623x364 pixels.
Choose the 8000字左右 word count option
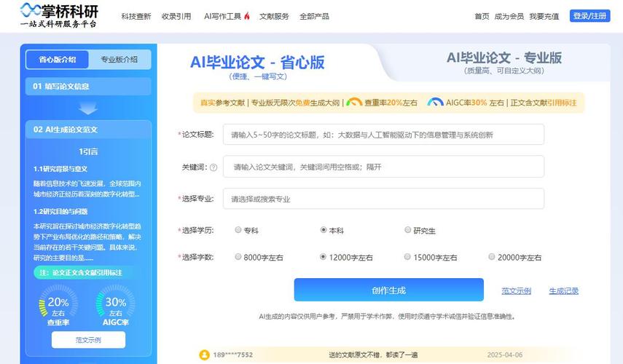click(238, 257)
